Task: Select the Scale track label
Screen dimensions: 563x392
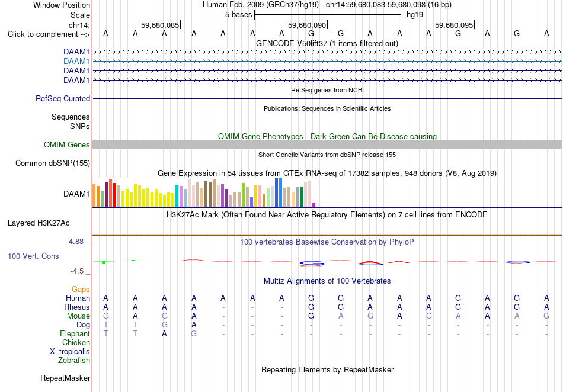Action: 80,15
